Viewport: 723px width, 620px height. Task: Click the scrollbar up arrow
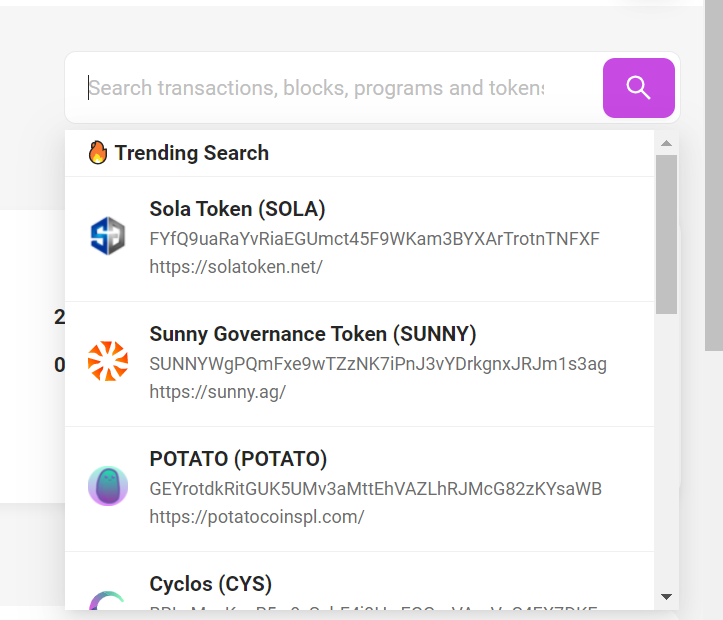(x=667, y=143)
